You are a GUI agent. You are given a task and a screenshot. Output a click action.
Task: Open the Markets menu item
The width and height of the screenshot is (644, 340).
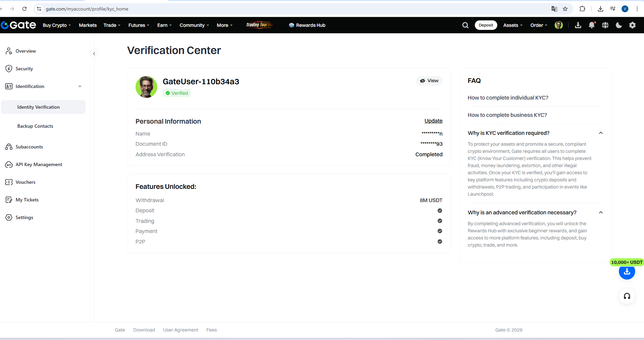click(x=88, y=25)
